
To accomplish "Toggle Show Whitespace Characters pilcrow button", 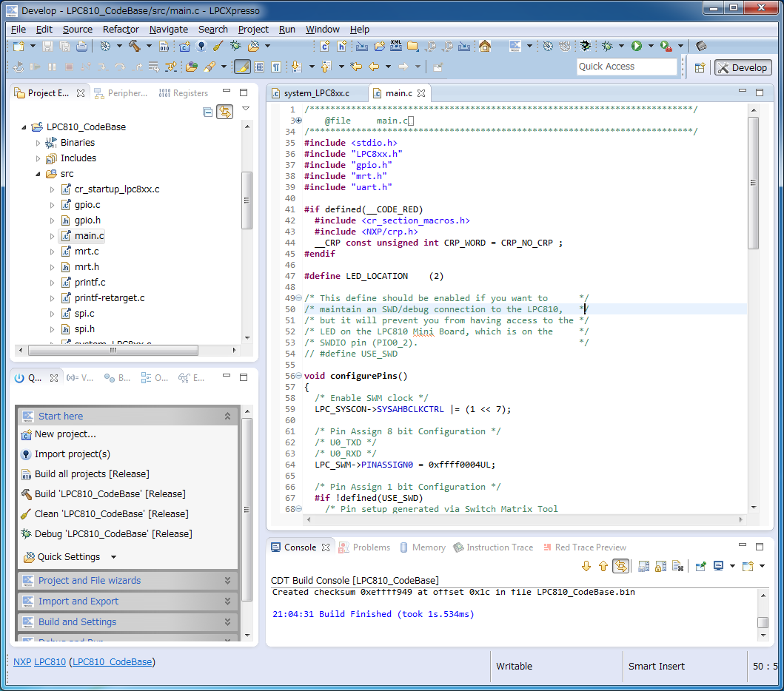I will 275,67.
